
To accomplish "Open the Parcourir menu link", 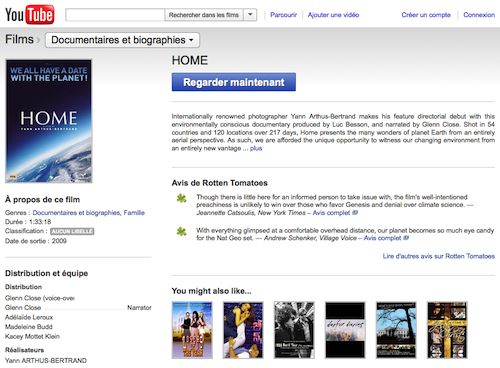I will pos(283,15).
